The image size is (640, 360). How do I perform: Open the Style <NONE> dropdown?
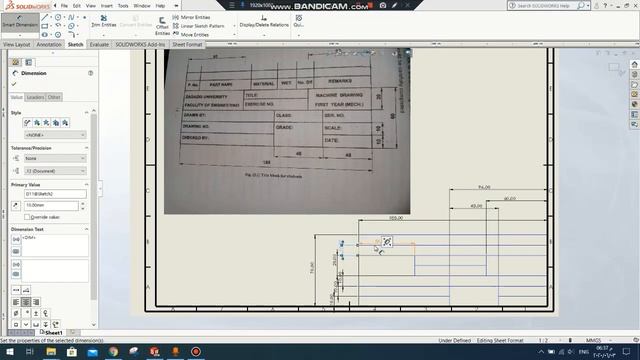point(55,135)
